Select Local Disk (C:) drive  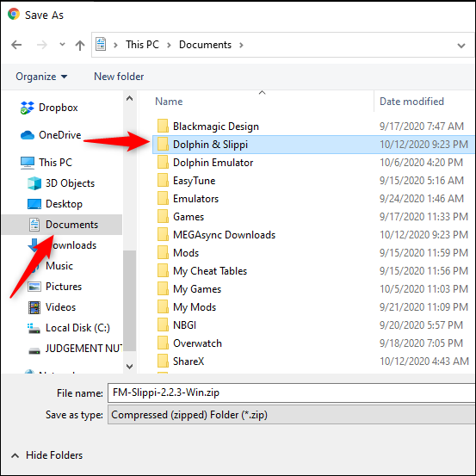click(69, 328)
